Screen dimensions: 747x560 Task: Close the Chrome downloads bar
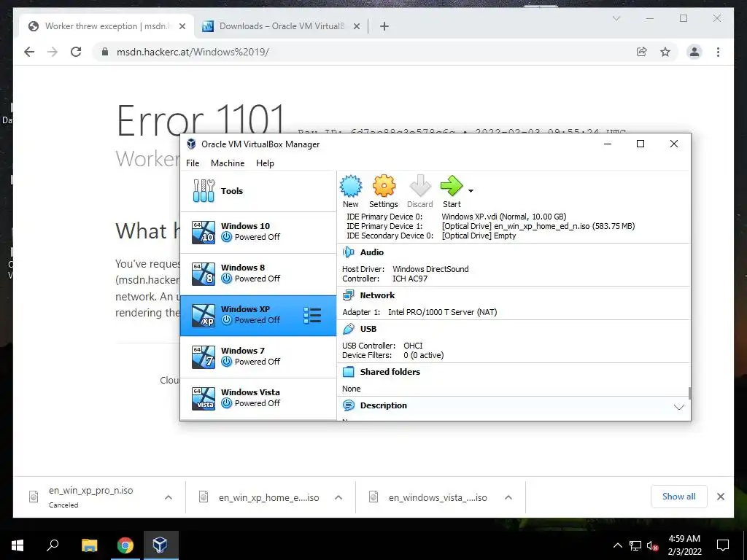click(x=721, y=497)
